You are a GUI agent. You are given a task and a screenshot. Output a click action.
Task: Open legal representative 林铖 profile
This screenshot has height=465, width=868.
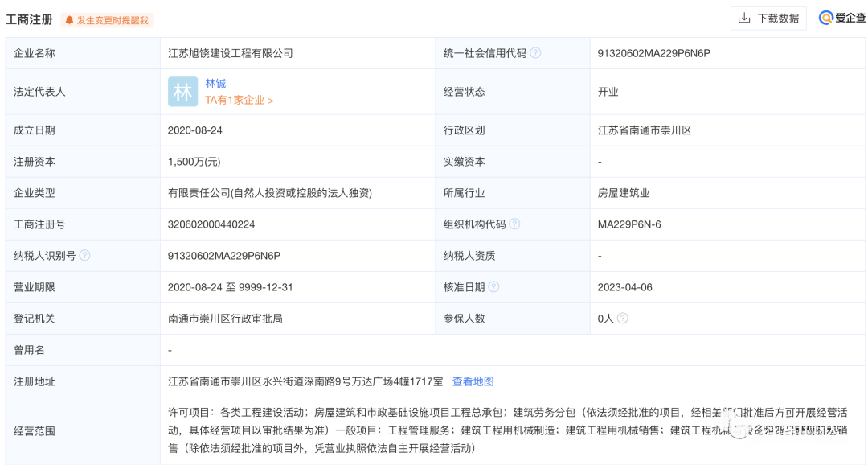(215, 83)
